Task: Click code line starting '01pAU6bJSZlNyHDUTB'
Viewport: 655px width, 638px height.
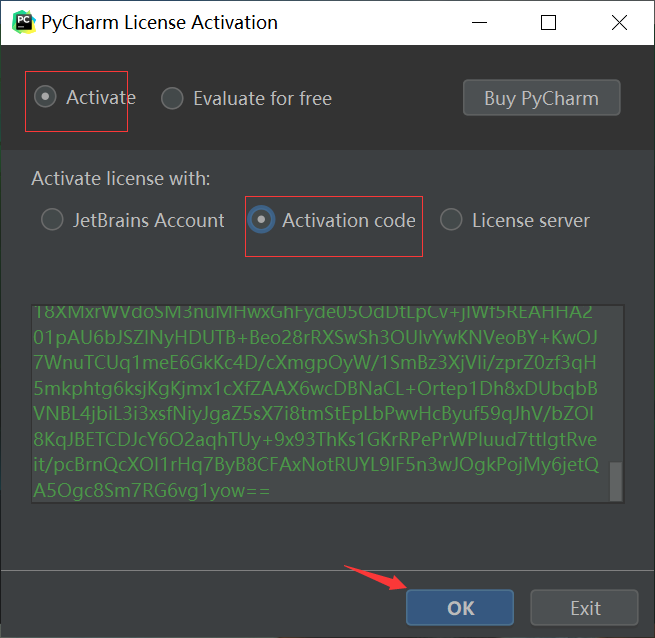Action: tap(315, 338)
